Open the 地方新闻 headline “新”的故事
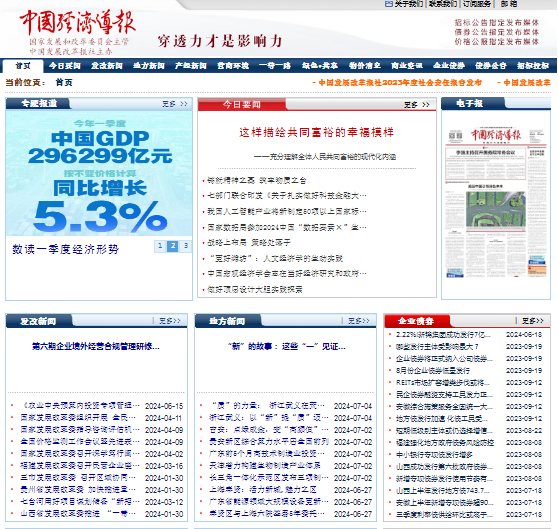Screen dimensions: 558x529 coord(286,346)
